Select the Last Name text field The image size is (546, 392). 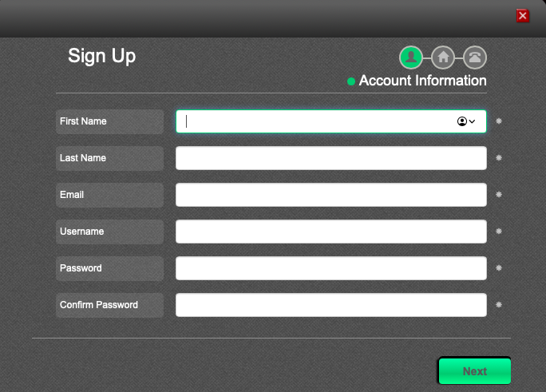330,158
